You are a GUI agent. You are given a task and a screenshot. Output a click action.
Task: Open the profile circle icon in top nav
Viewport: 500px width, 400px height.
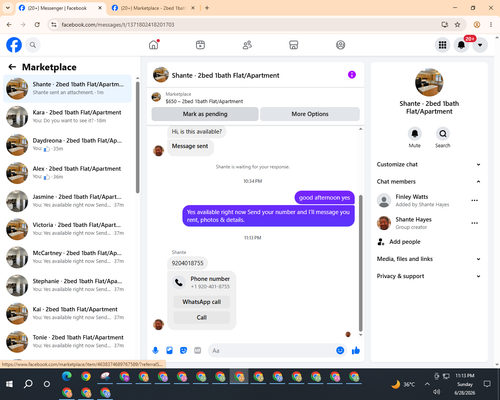(x=340, y=45)
